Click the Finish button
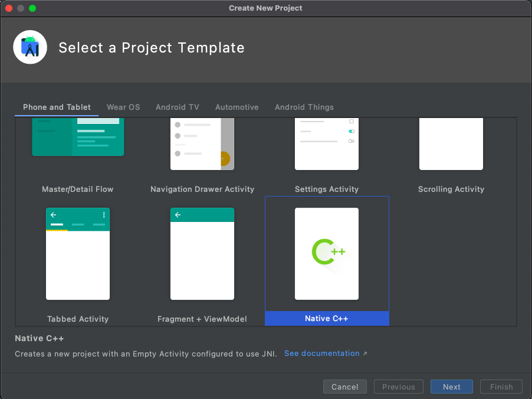532x399 pixels. (501, 387)
